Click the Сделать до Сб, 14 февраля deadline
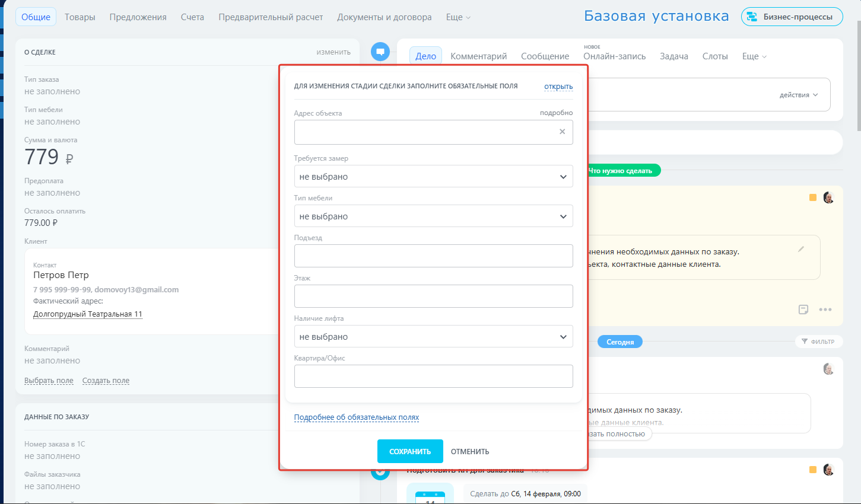The image size is (861, 504). tap(525, 494)
